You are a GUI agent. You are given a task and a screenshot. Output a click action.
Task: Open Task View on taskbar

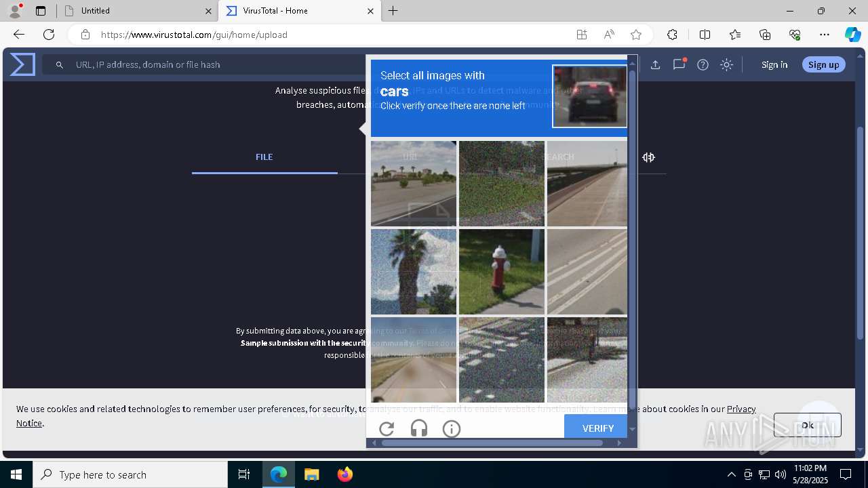coord(244,474)
